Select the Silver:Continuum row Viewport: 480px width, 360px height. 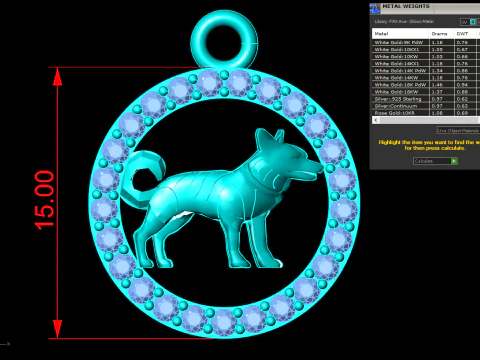(x=426, y=106)
